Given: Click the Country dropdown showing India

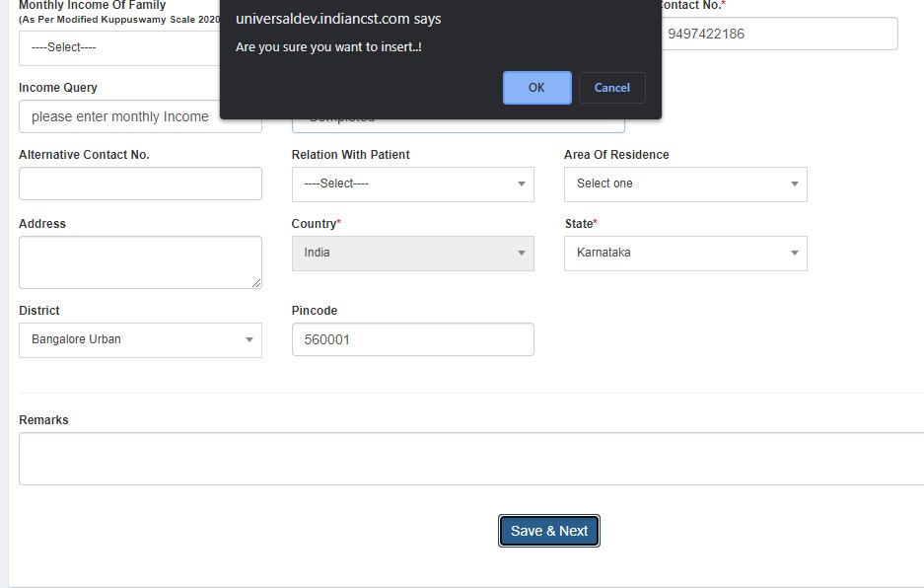Looking at the screenshot, I should click(412, 254).
